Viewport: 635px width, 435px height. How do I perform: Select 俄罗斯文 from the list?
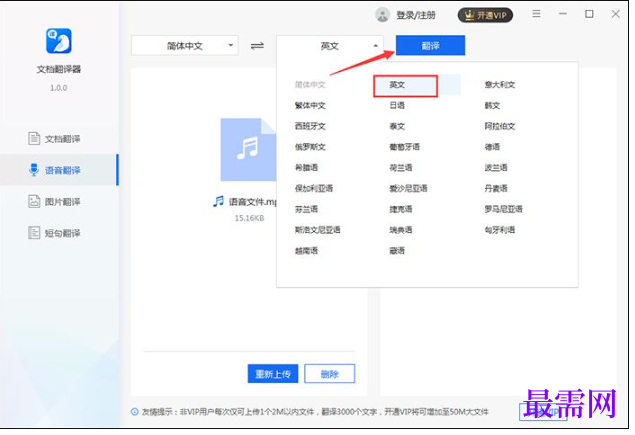(310, 147)
